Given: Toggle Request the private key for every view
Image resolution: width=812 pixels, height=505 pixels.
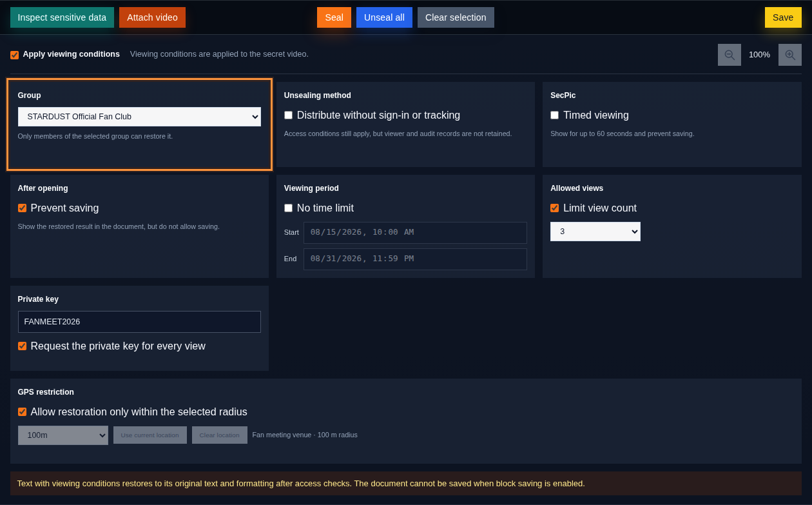Looking at the screenshot, I should coord(22,346).
